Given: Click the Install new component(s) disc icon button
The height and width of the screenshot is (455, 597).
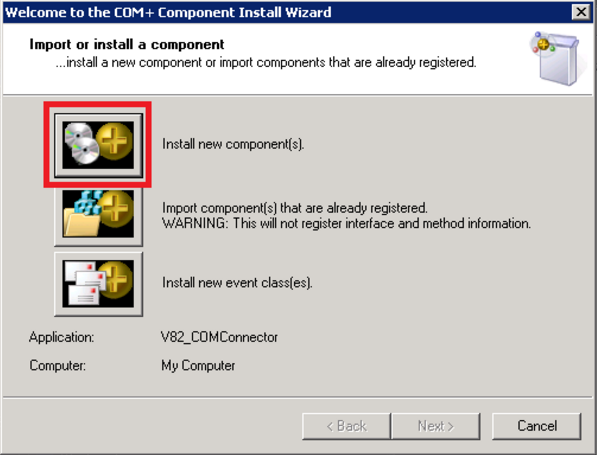Looking at the screenshot, I should click(x=98, y=145).
